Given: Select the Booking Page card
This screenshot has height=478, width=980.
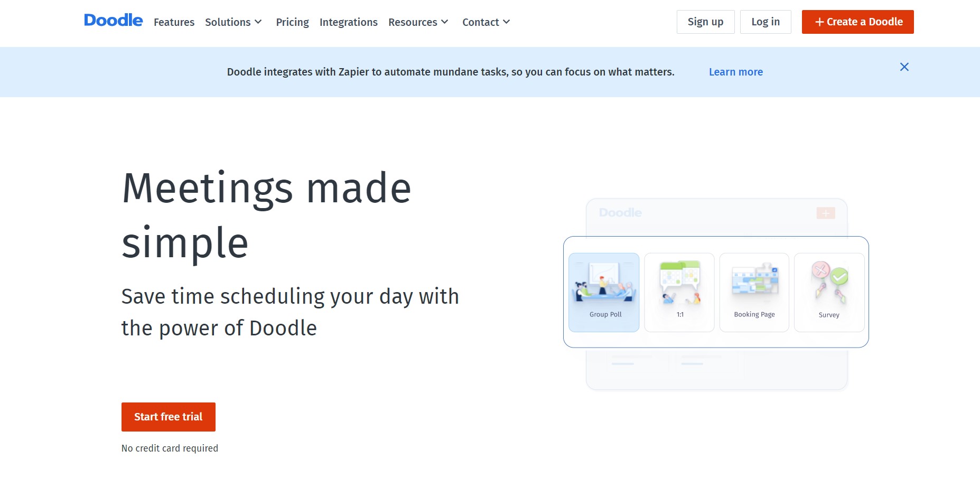Looking at the screenshot, I should coord(754,292).
